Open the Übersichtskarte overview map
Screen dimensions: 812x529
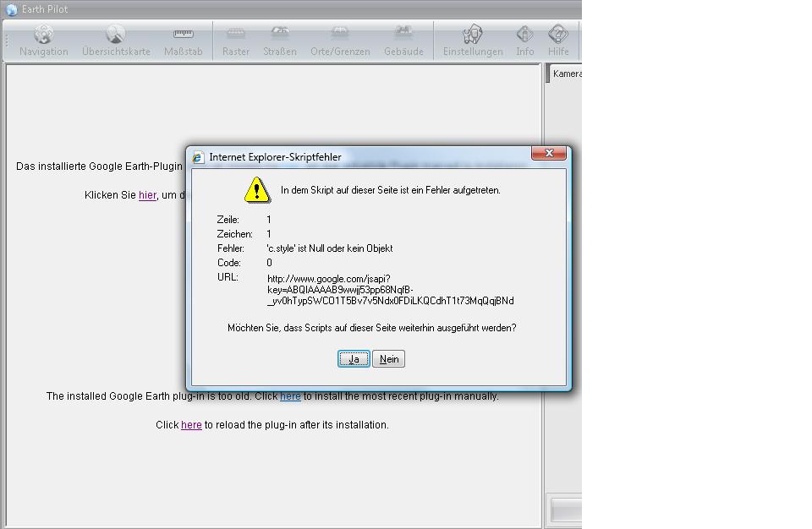coord(116,41)
